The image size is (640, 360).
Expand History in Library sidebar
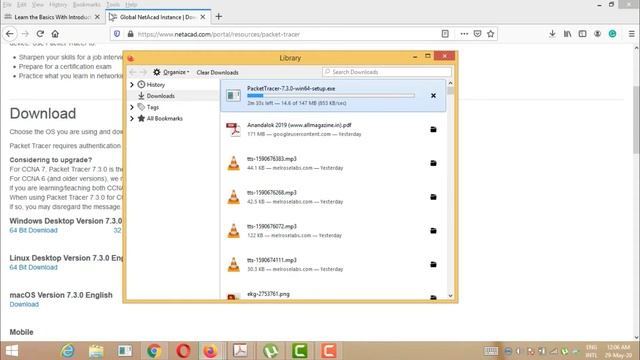[132, 84]
